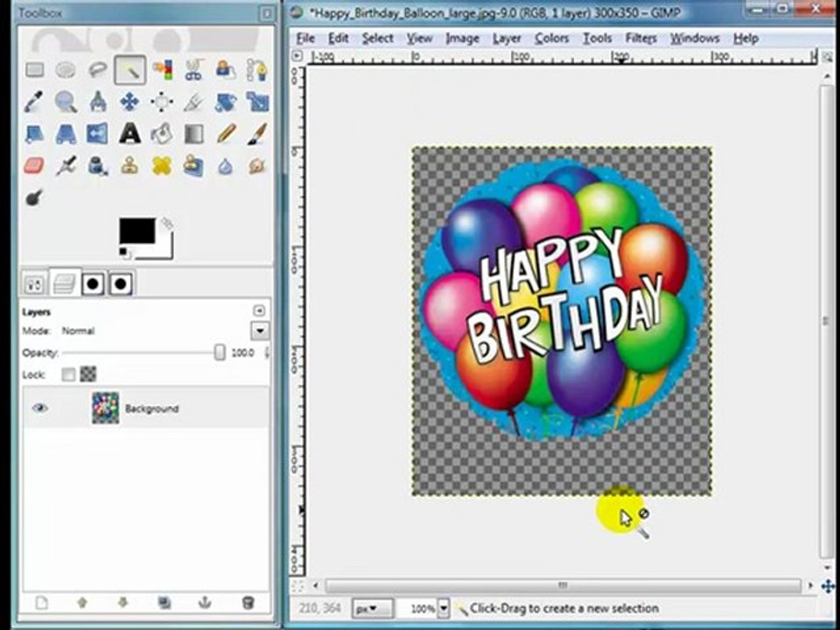Select the Move tool
The width and height of the screenshot is (840, 630).
coord(129,101)
